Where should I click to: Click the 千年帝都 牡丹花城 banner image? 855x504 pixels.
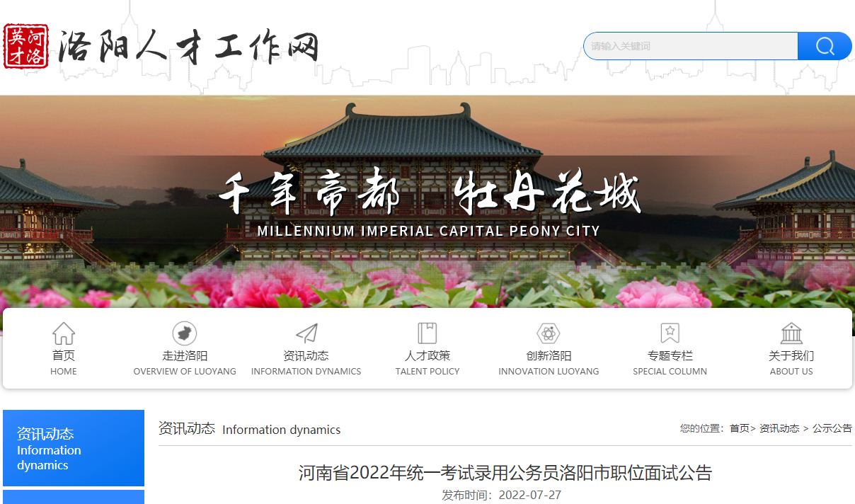pos(427,202)
